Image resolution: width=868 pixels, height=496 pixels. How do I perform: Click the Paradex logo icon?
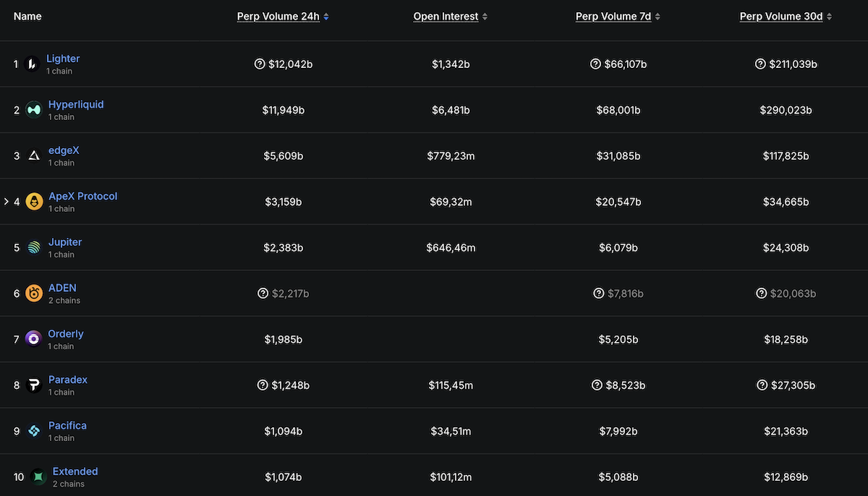click(x=34, y=385)
